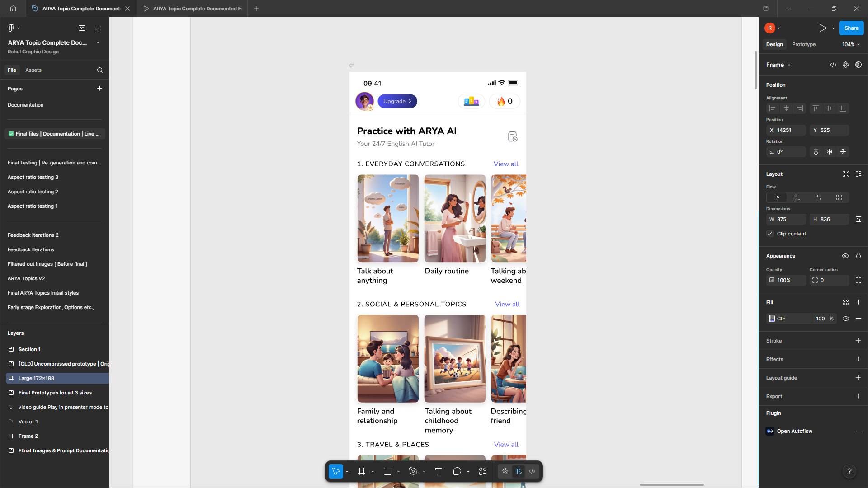This screenshot has width=868, height=488.
Task: Click the align top icon
Action: (x=816, y=108)
